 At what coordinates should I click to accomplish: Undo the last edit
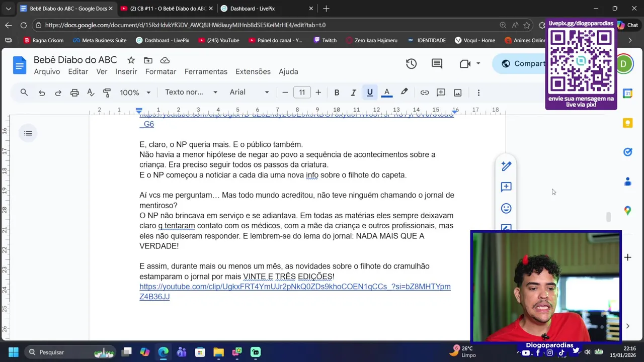[x=42, y=93]
